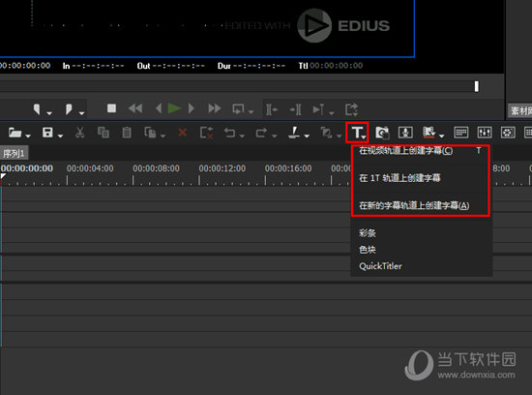The image size is (532, 395).
Task: Open the Undo history dropdown arrow
Action: [242, 136]
